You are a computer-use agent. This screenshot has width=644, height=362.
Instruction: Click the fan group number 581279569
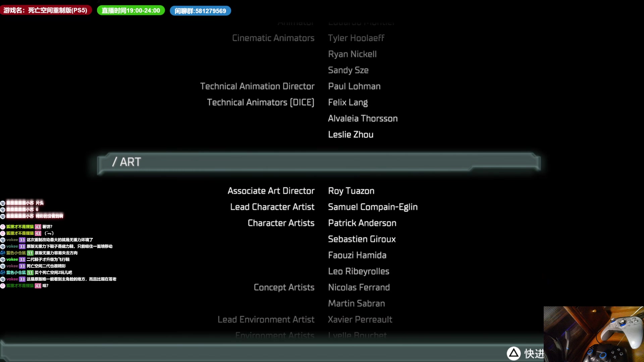click(x=200, y=11)
